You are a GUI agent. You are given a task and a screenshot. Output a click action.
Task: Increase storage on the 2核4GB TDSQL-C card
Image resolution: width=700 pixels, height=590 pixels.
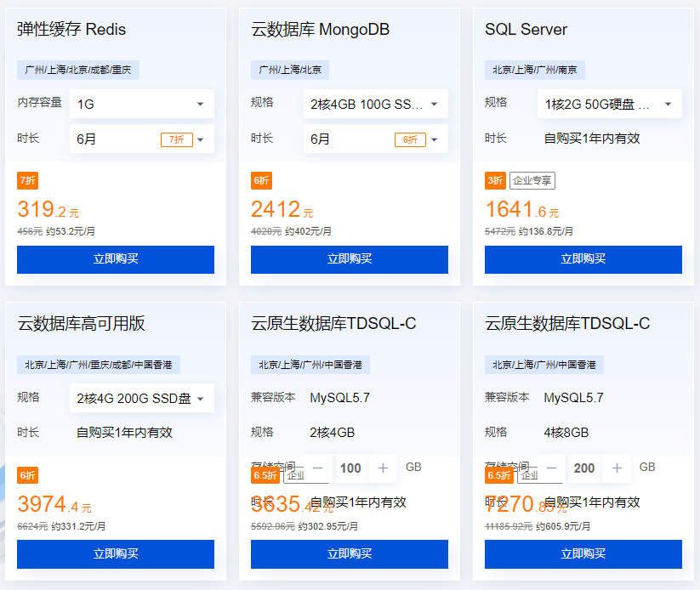[x=383, y=468]
